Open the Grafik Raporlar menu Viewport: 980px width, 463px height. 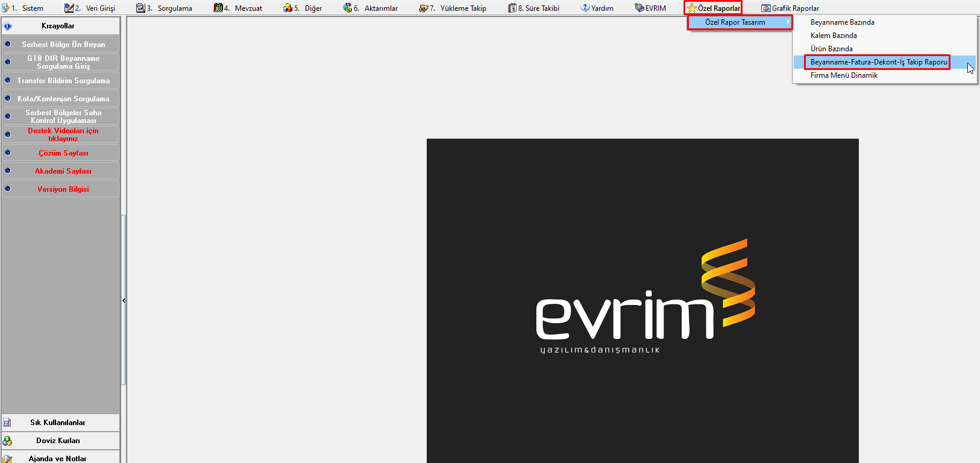790,8
